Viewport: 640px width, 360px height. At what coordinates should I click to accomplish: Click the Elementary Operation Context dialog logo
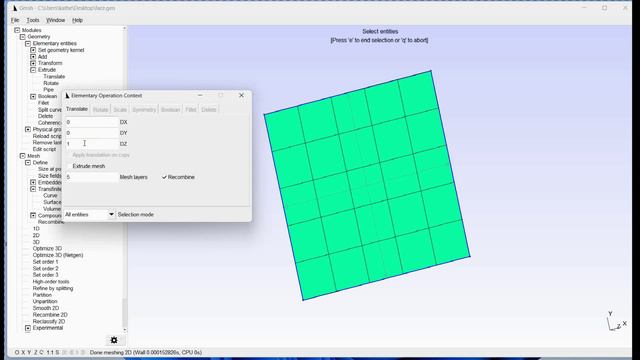[x=67, y=96]
